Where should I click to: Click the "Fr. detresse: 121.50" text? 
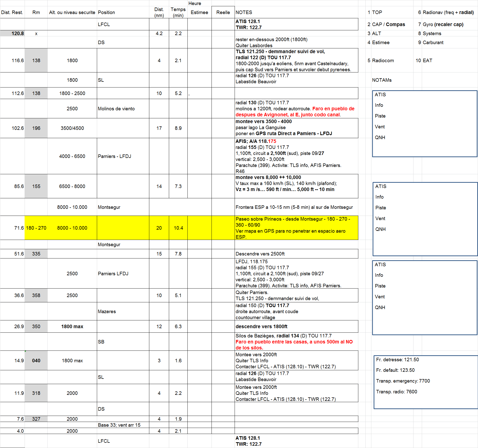pos(397,360)
